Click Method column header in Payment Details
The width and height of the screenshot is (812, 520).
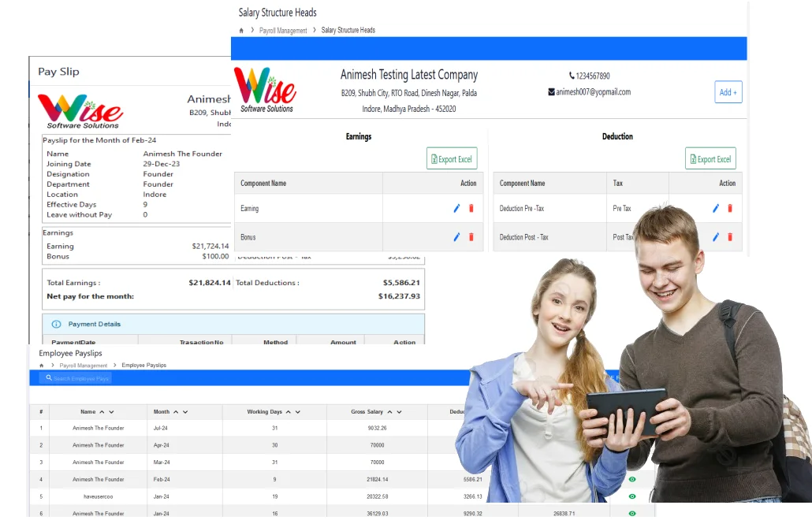coord(275,342)
